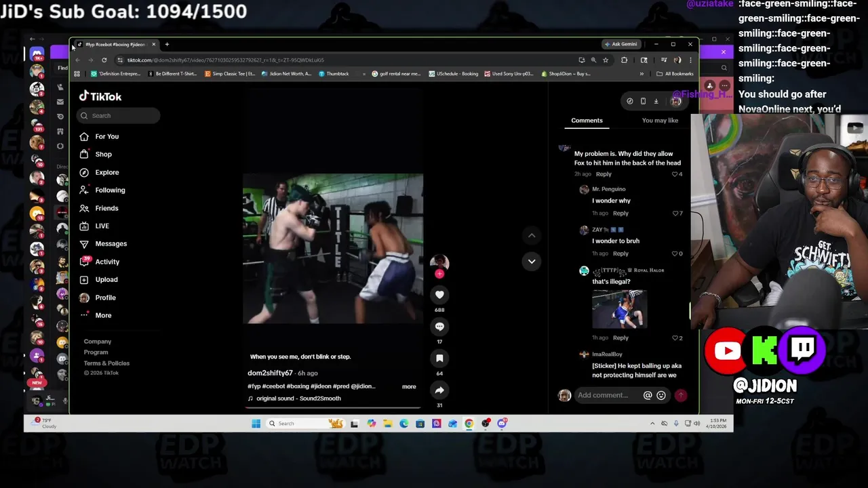Reply to the 'that's illegal?' comment

point(620,338)
